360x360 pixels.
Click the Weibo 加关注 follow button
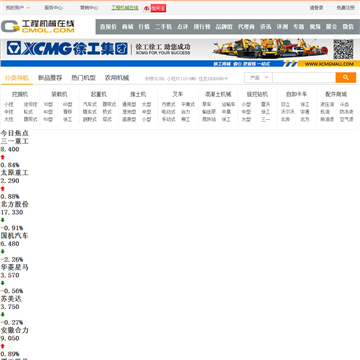[x=155, y=8]
